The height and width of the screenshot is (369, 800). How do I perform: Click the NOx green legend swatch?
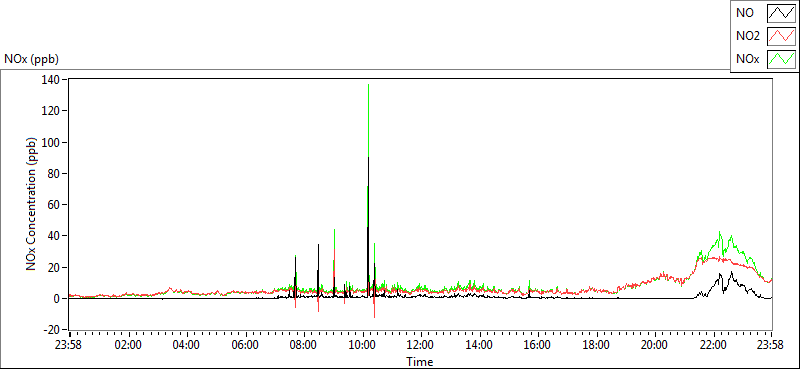(x=781, y=59)
